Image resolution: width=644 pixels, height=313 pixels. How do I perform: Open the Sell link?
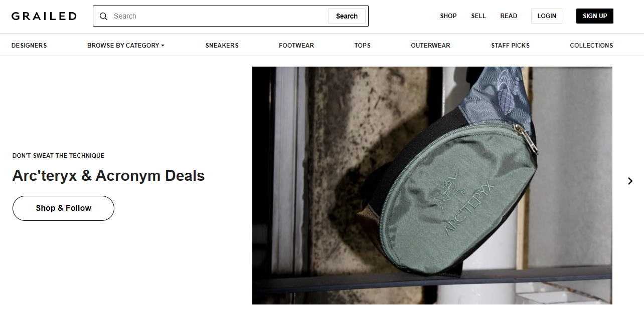coord(478,16)
